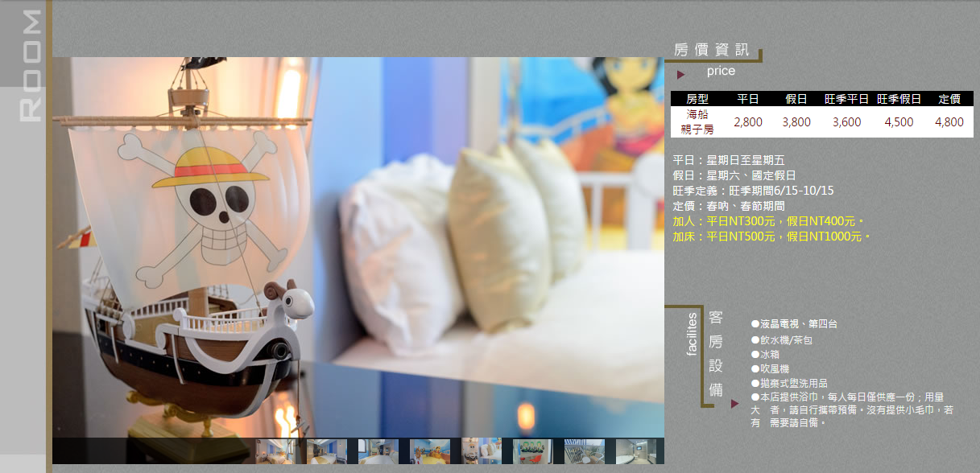Viewport: 980px width, 473px height.
Task: Select the cartoon mural wall thumbnail
Action: point(429,451)
